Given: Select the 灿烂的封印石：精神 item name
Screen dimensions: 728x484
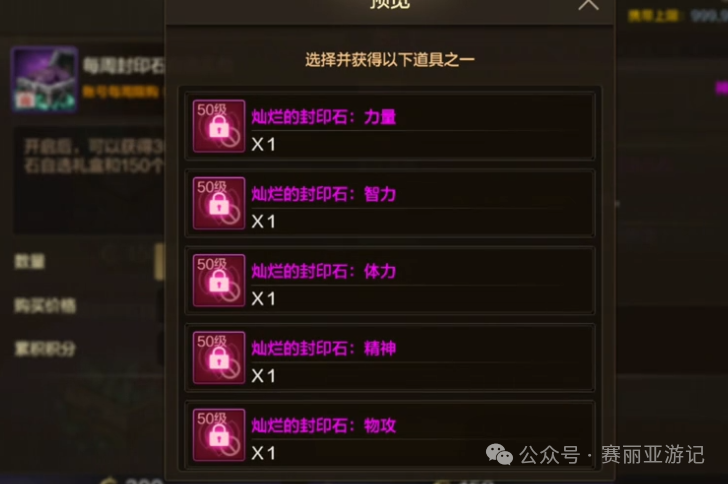Looking at the screenshot, I should 324,348.
